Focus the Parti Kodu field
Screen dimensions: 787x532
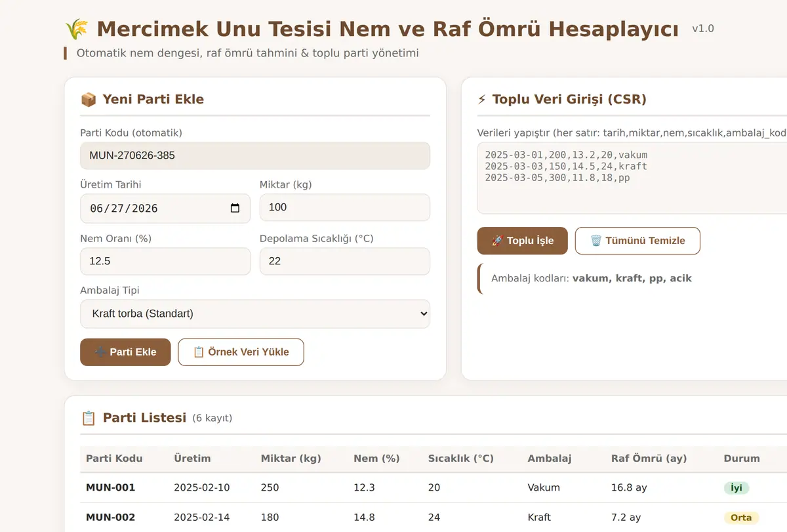[x=255, y=155]
